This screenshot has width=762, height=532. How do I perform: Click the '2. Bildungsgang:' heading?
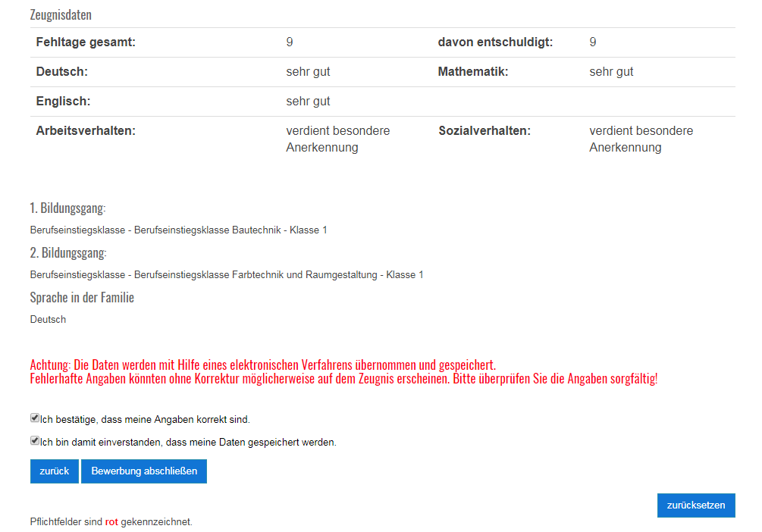(x=68, y=252)
